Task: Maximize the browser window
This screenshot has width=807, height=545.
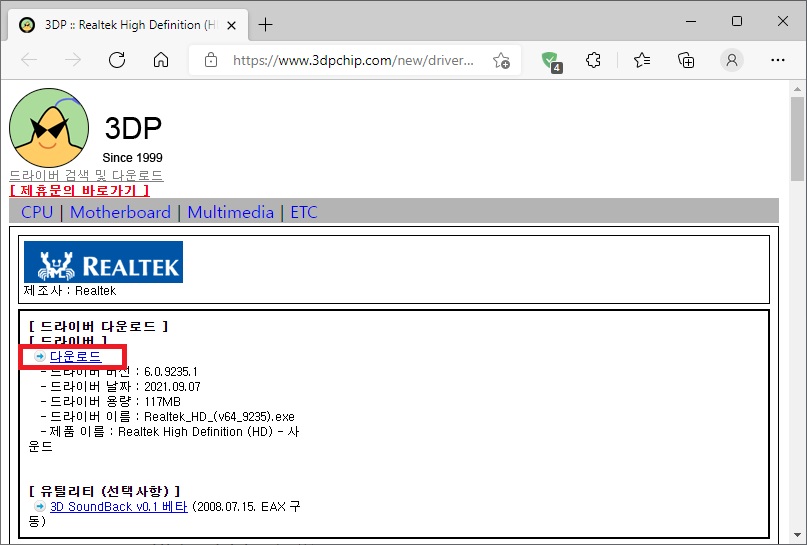Action: [x=737, y=21]
